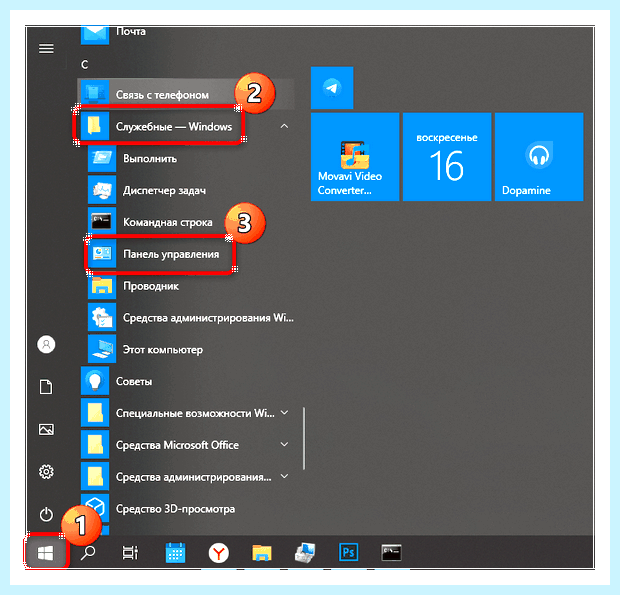Image resolution: width=620 pixels, height=595 pixels.
Task: Click the computer utility icon on the taskbar
Action: pos(305,552)
